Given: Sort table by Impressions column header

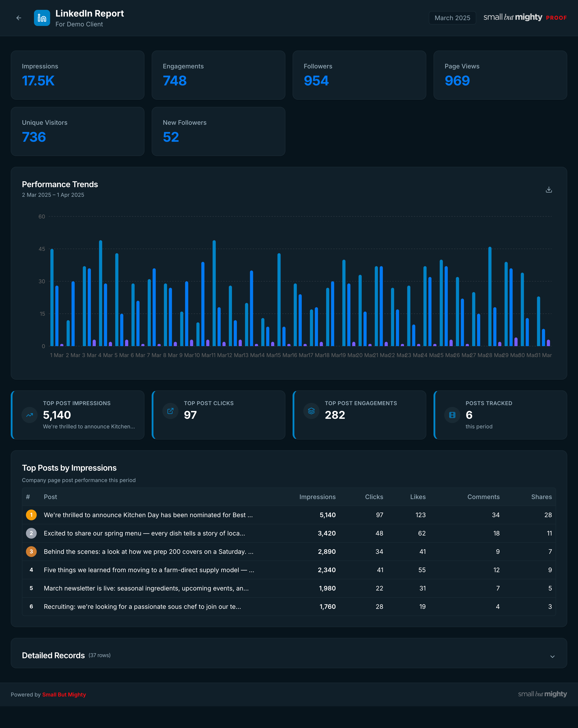Looking at the screenshot, I should pos(317,497).
